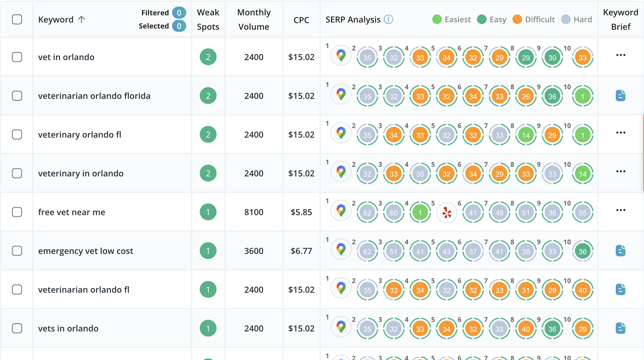
Task: Open the ellipsis options for free vet near me
Action: (x=621, y=210)
